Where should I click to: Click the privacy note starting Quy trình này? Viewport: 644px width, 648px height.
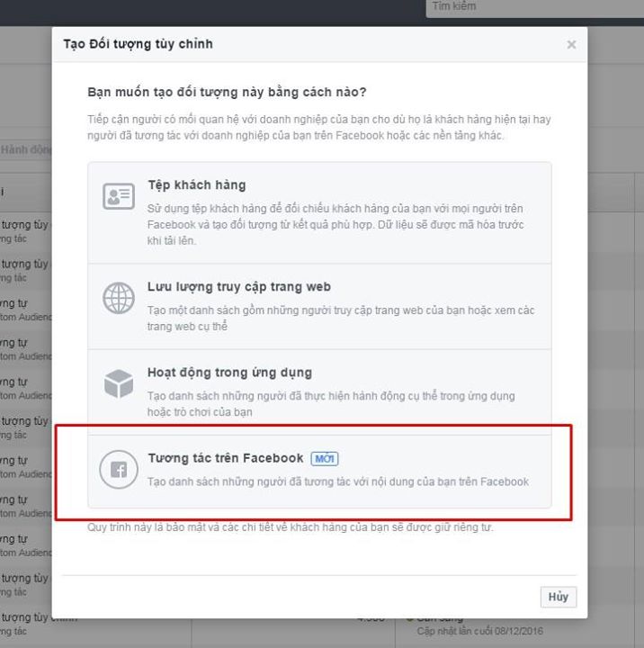[290, 527]
